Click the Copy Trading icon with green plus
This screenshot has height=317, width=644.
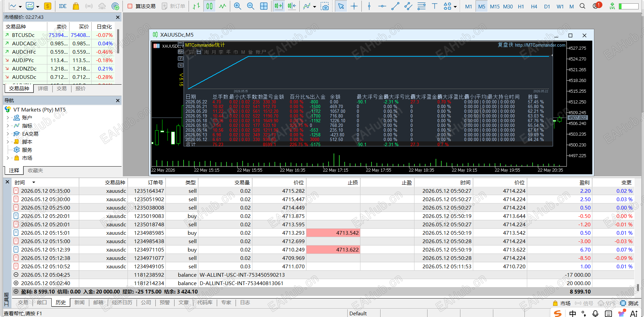(115, 6)
